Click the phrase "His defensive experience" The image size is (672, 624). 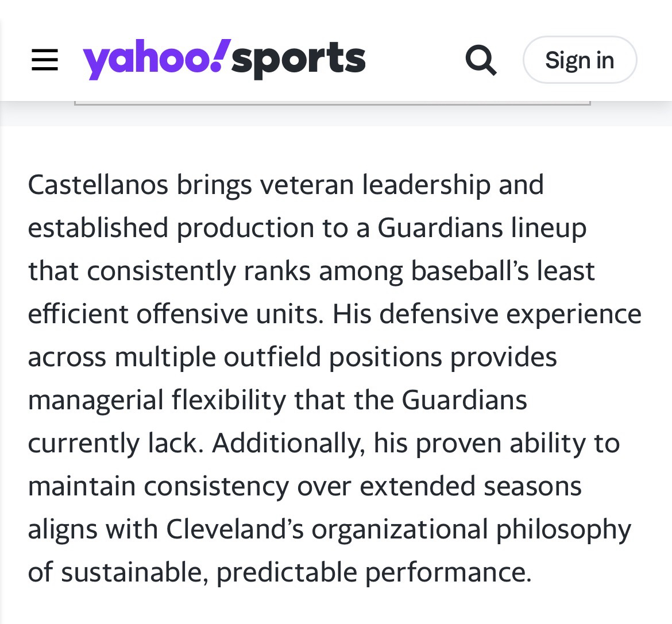(x=487, y=314)
